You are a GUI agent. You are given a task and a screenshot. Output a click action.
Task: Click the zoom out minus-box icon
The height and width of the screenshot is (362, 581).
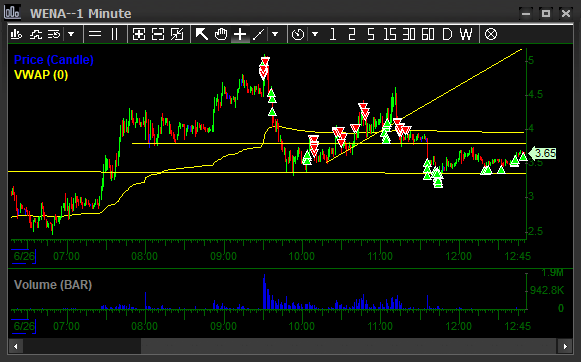[x=158, y=34]
